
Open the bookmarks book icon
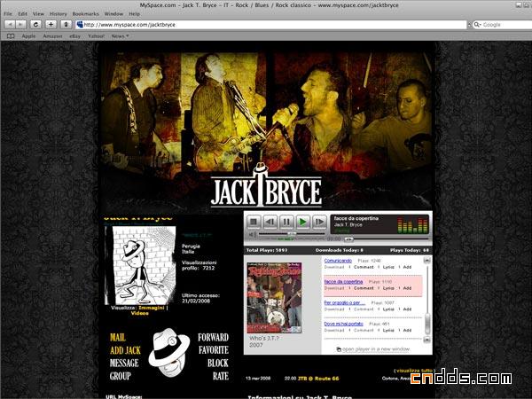11,36
